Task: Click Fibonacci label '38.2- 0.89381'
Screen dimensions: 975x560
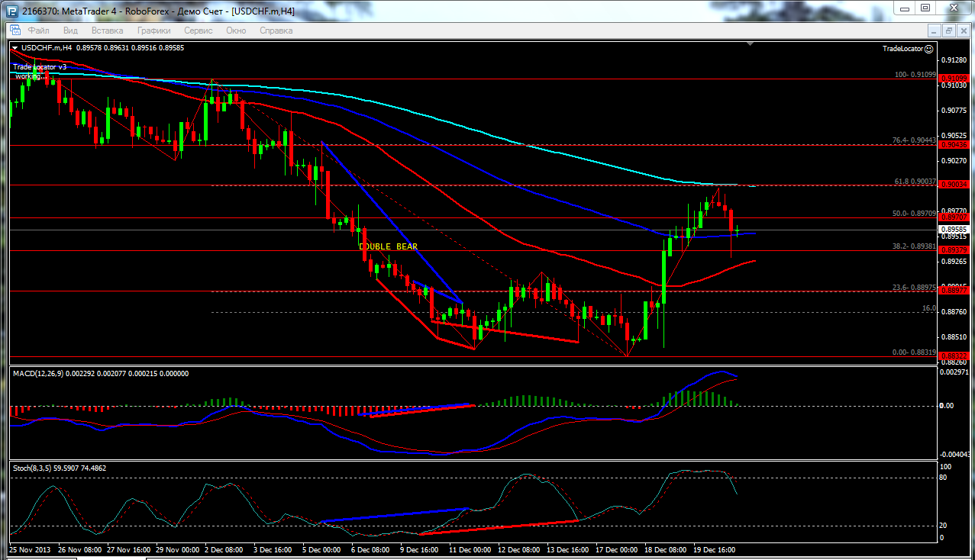Action: 915,246
